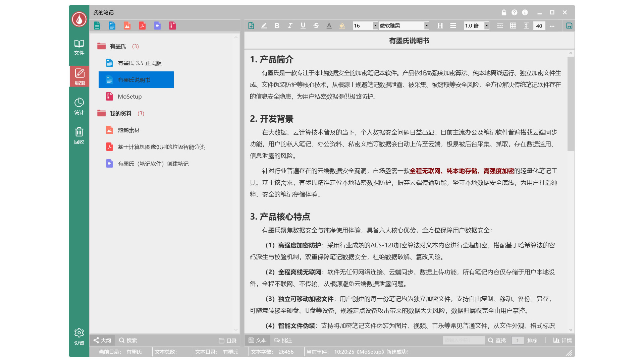Select the pen/edit tool in editor toolbar
Viewport: 644px width, 362px height.
(x=264, y=26)
